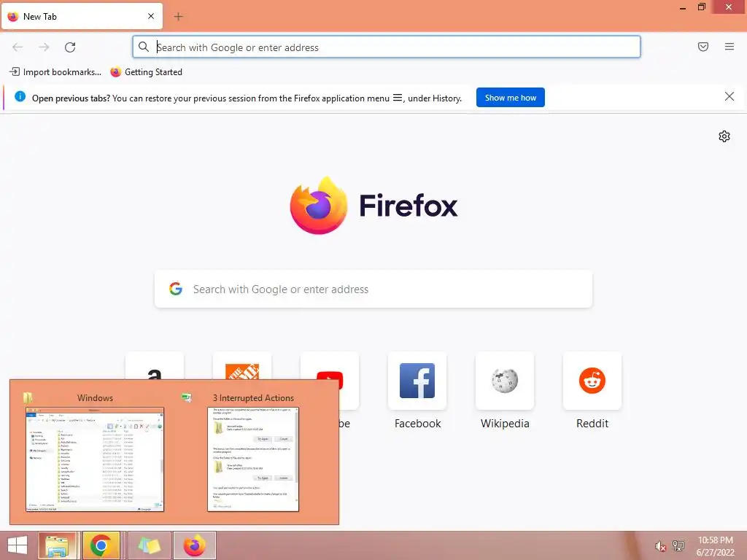Viewport: 747px width, 560px height.
Task: Click the info icon in notification bar
Action: point(20,97)
